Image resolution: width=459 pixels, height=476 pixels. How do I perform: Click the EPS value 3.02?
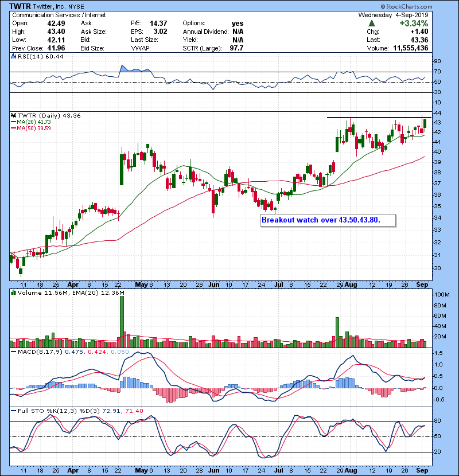pyautogui.click(x=161, y=32)
